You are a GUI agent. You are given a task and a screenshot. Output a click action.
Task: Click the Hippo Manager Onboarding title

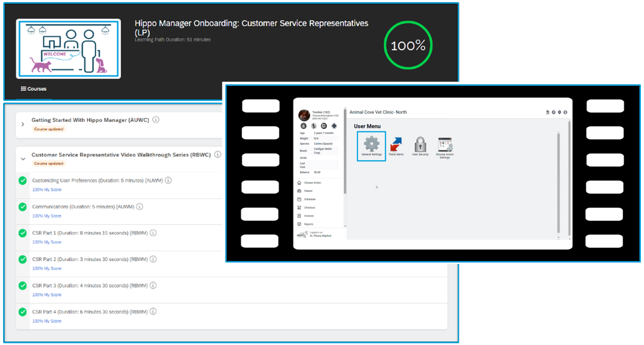pyautogui.click(x=251, y=28)
